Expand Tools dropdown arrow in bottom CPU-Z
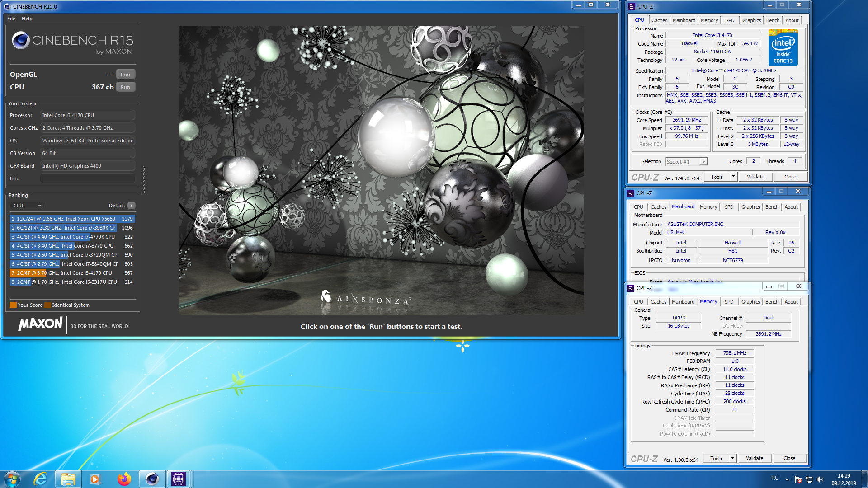This screenshot has width=868, height=488. click(732, 458)
